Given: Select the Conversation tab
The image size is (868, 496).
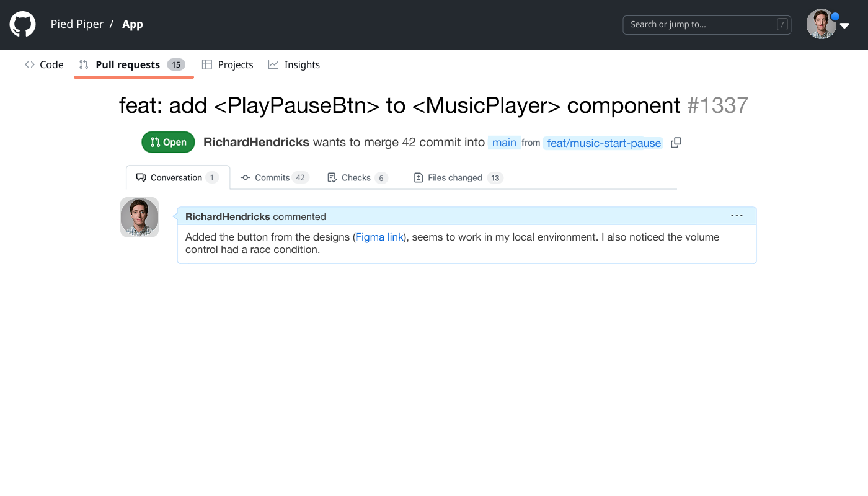Looking at the screenshot, I should pos(177,177).
